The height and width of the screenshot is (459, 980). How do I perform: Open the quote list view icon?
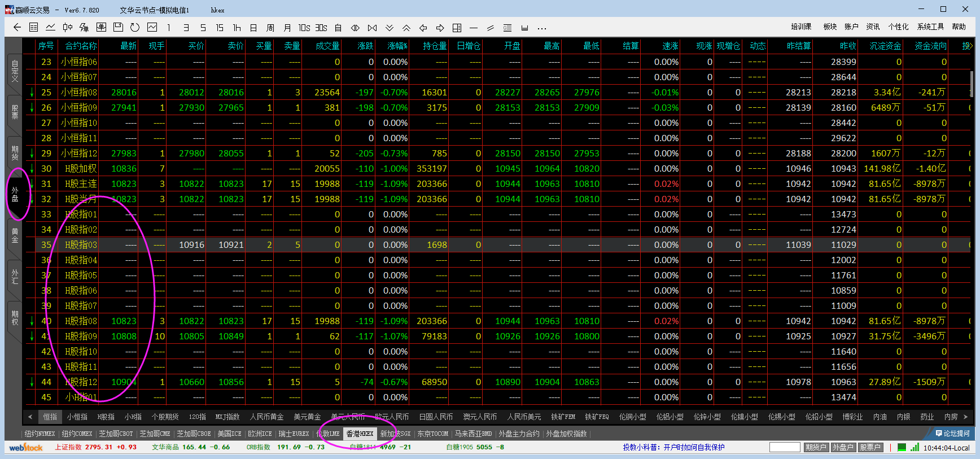[34, 27]
